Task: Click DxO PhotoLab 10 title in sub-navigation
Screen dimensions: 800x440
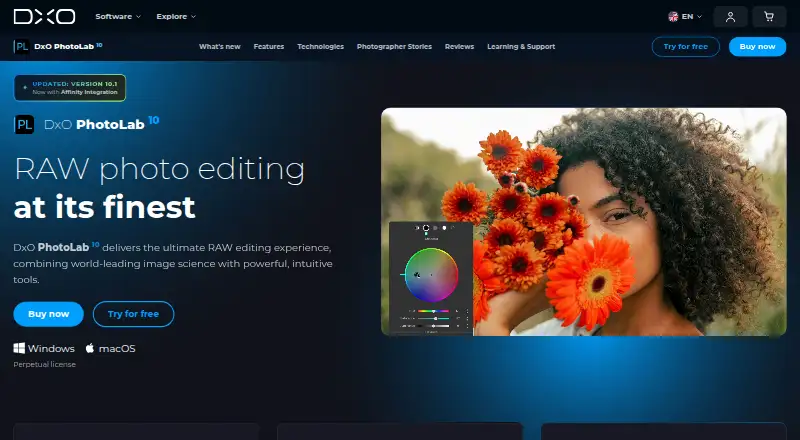Action: click(x=68, y=46)
